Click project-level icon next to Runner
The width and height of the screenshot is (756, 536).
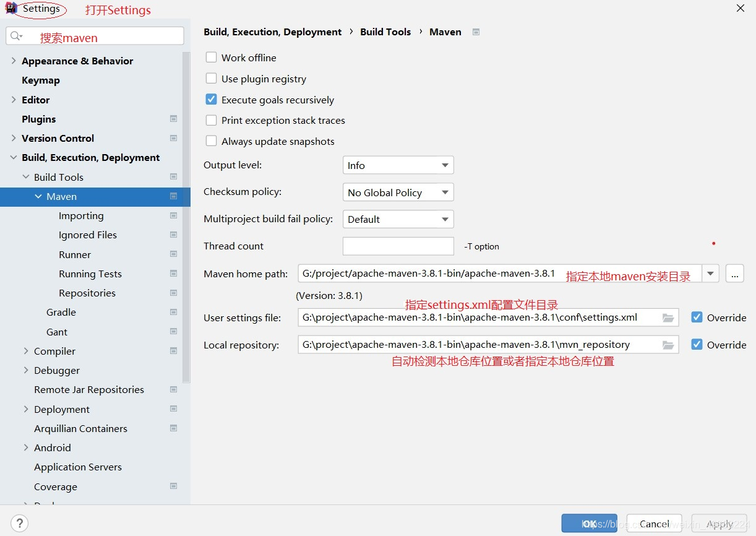(174, 254)
